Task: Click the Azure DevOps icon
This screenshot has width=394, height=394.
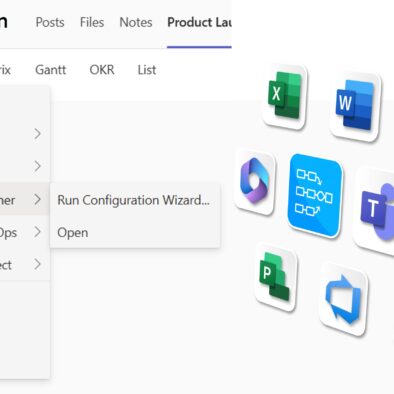Action: (x=343, y=300)
